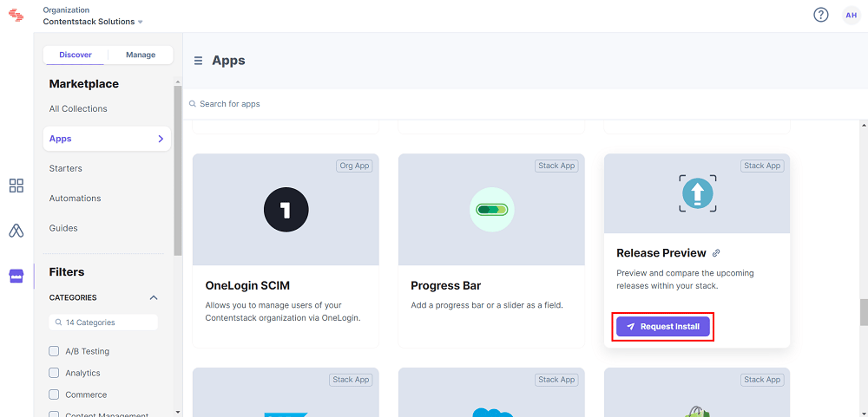Toggle the Commerce checkbox

coord(54,394)
